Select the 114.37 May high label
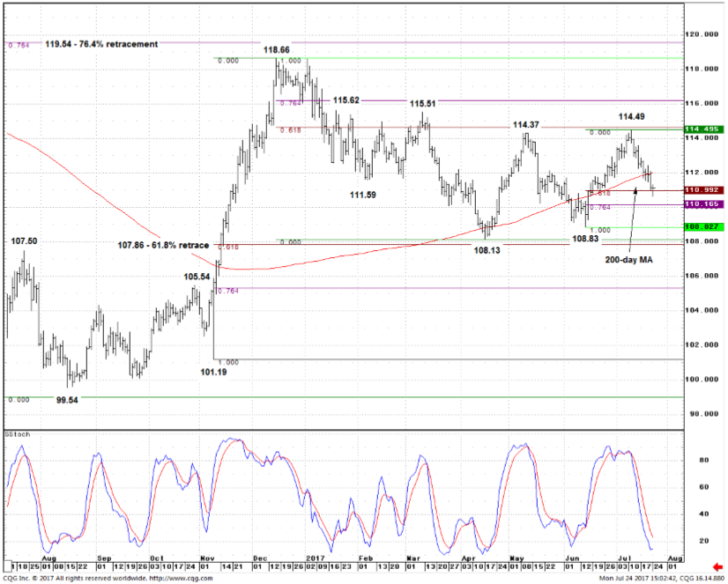The height and width of the screenshot is (584, 728). coord(528,124)
